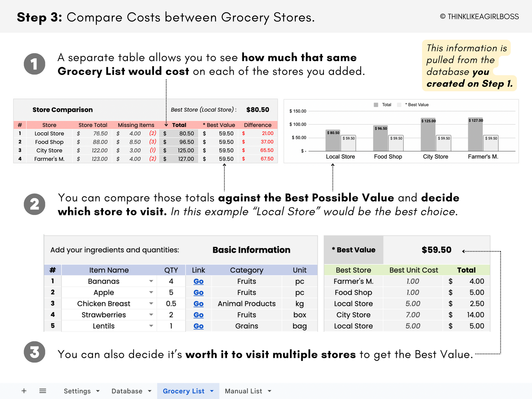Screen dimensions: 532x399
Task: Open the Lentils item dropdown
Action: (151, 326)
